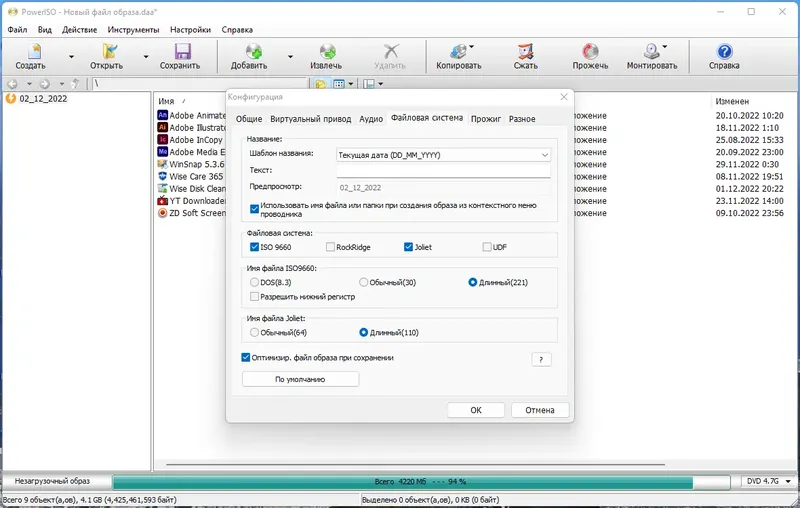Click the Сжать compress icon
The image size is (800, 508).
pyautogui.click(x=526, y=52)
